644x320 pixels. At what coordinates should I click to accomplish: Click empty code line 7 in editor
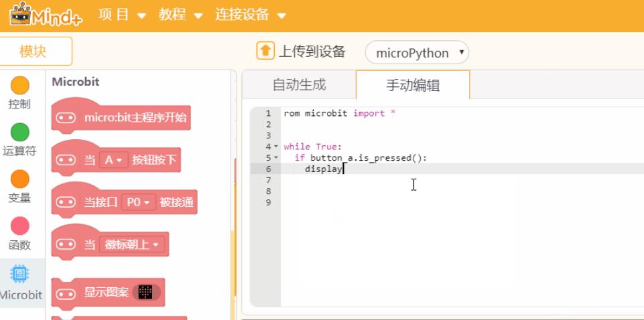(x=462, y=179)
